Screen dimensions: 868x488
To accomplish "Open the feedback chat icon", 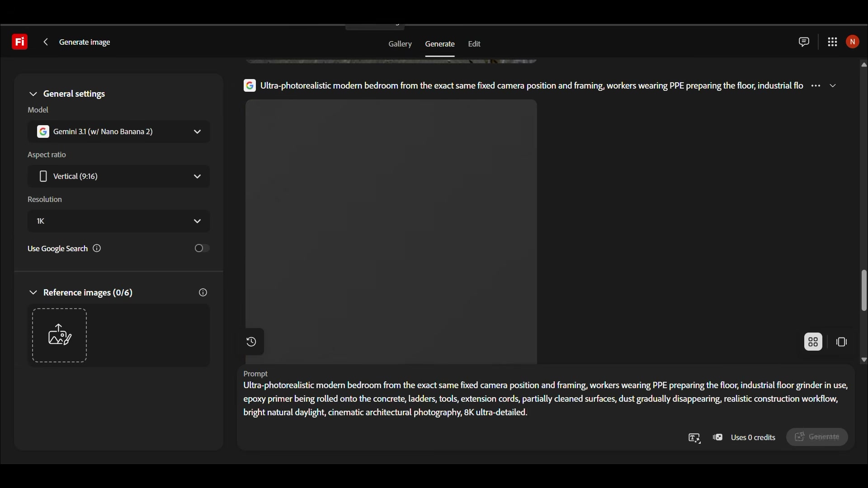I will pyautogui.click(x=804, y=42).
